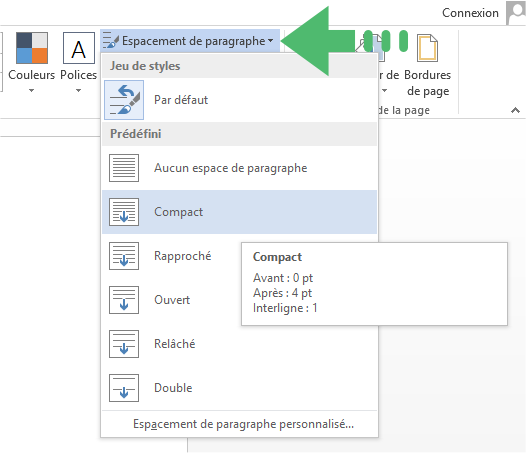Select the Relâché text label
526x453 pixels.
pos(174,344)
